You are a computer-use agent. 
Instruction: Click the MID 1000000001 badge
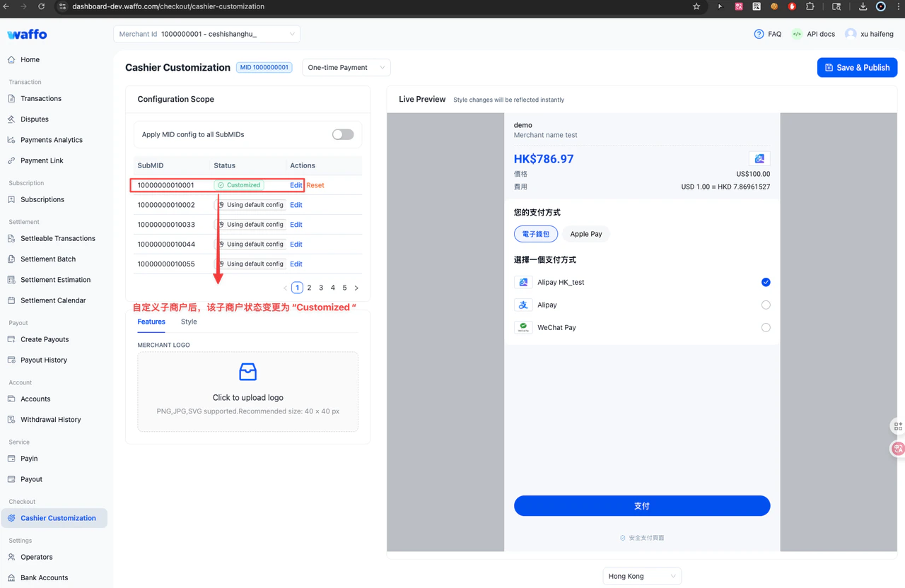(x=264, y=68)
